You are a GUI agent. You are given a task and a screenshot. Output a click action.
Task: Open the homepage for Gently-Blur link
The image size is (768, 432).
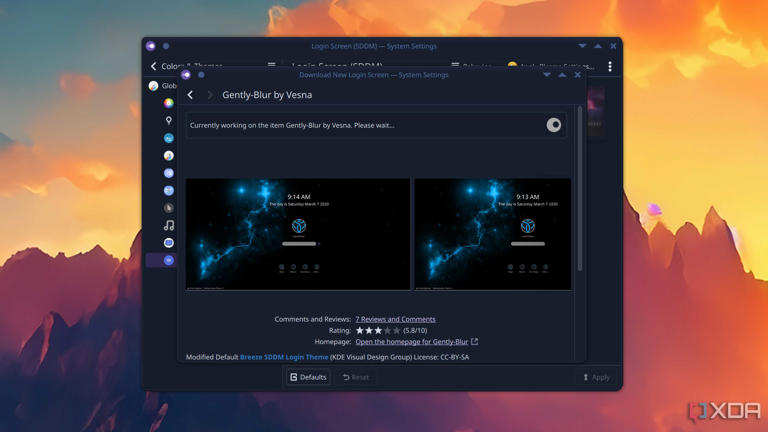[412, 342]
